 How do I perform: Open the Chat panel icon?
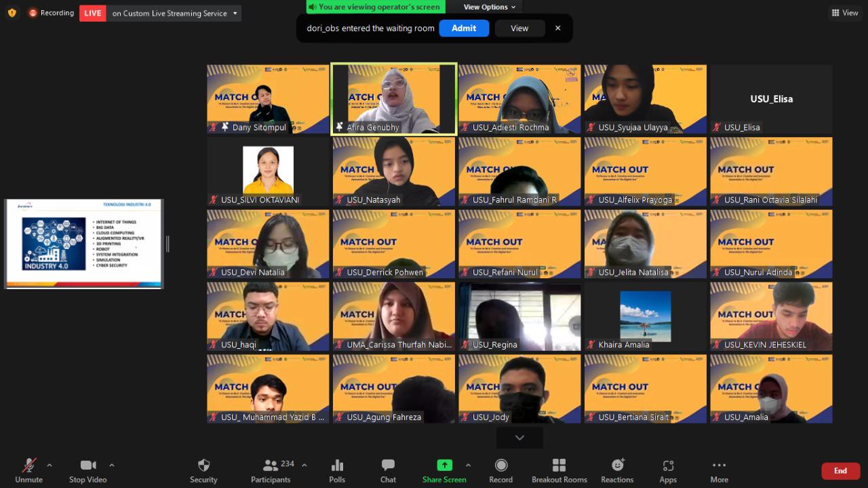(x=388, y=466)
